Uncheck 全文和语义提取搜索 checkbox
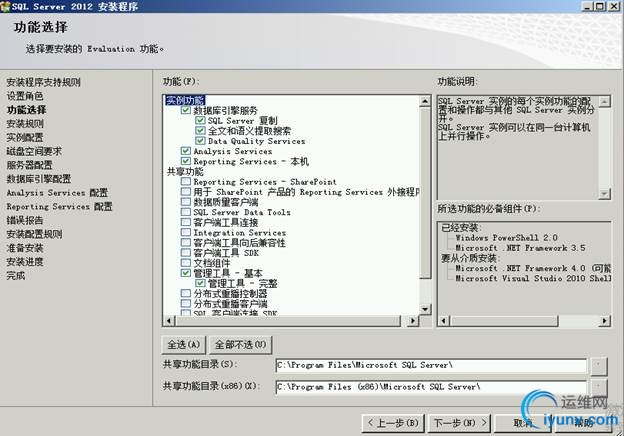Image resolution: width=624 pixels, height=436 pixels. (200, 130)
